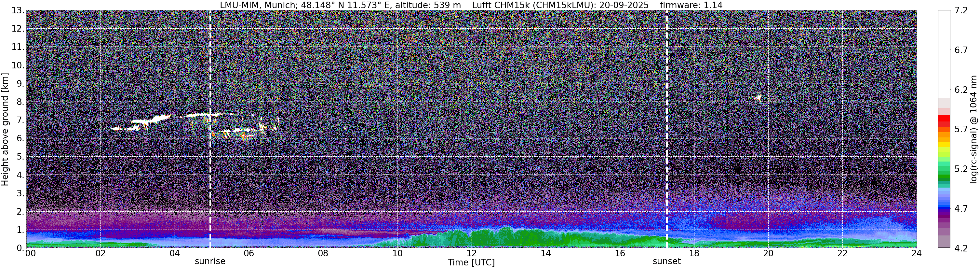Screen dimensions: 980x269
Task: Click the "22" time axis tick label
Action: click(842, 253)
